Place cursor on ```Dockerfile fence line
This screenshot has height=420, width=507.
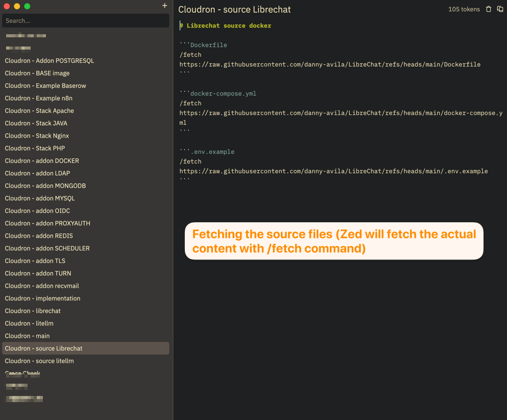click(x=203, y=45)
